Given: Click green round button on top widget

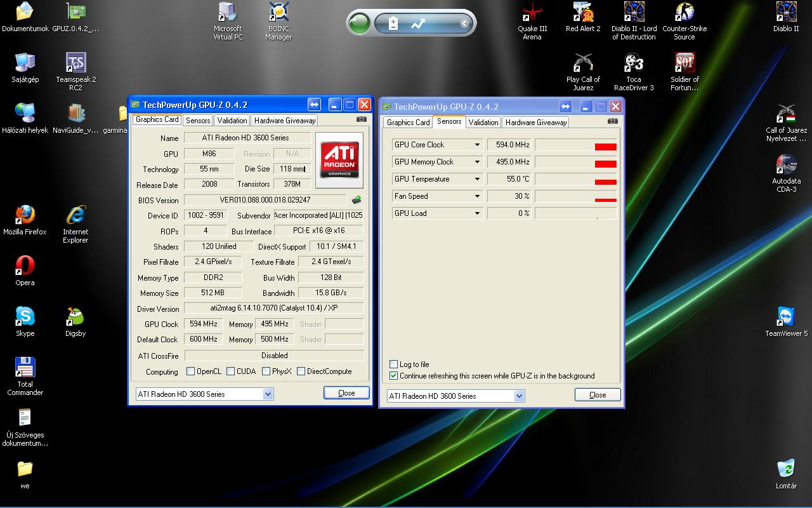Looking at the screenshot, I should coord(359,24).
